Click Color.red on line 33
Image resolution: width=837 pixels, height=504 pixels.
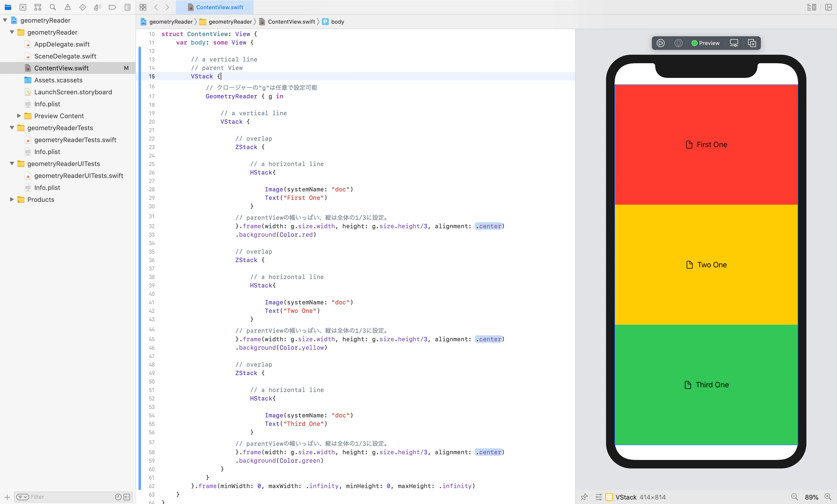[x=296, y=234]
